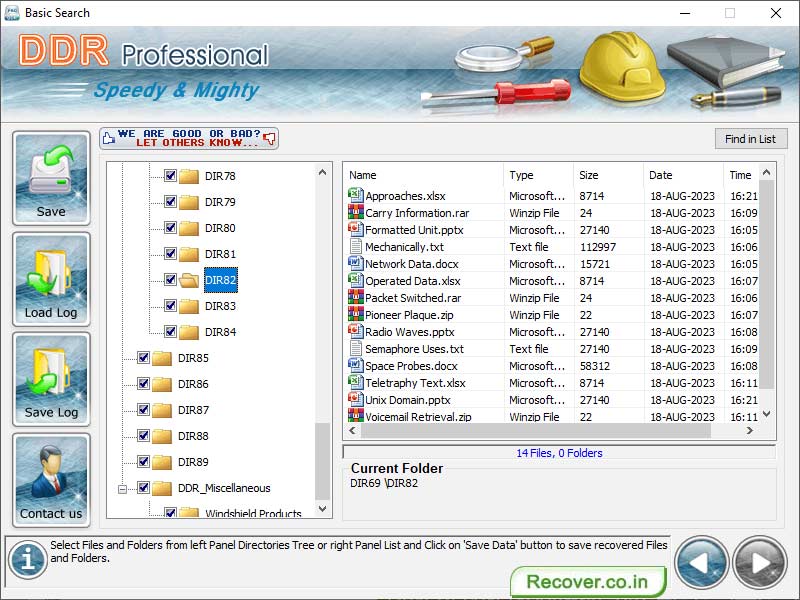Click the Save Log icon
This screenshot has width=800, height=600.
[51, 378]
